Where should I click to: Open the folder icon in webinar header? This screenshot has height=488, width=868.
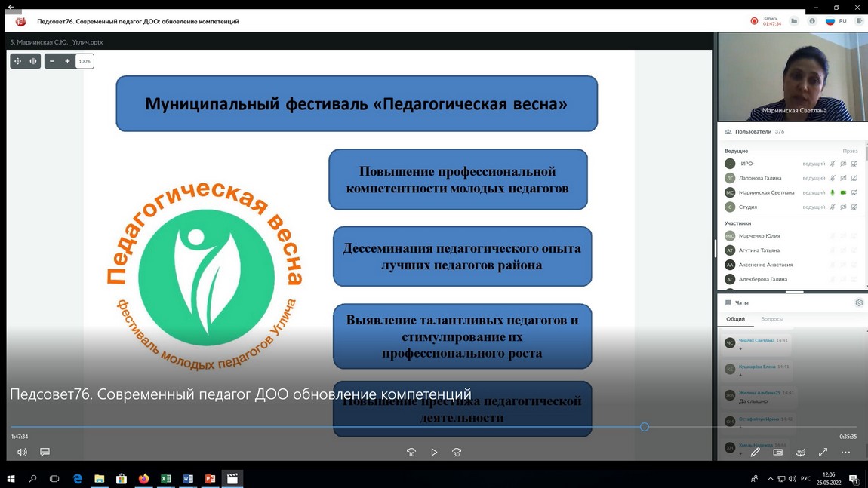(x=794, y=21)
